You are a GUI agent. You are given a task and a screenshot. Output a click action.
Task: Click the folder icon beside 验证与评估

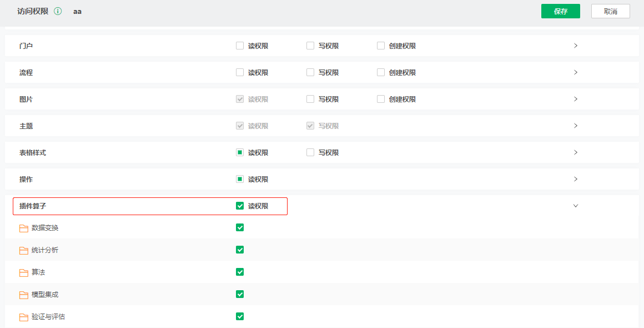[x=23, y=316]
